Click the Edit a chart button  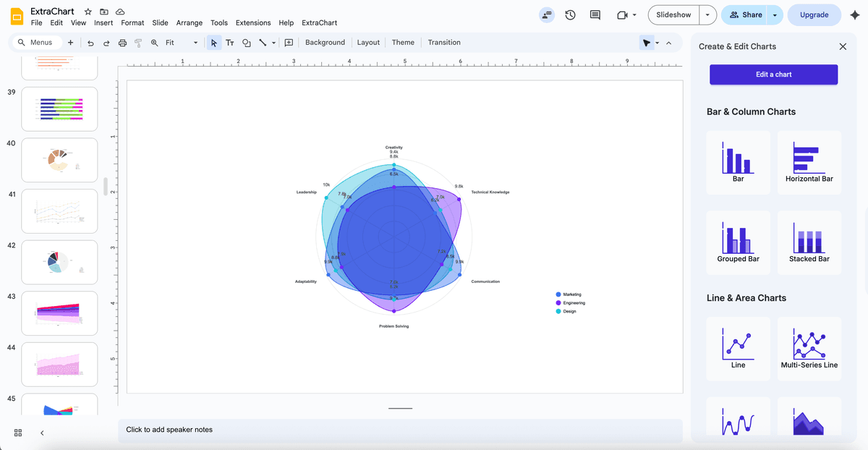point(773,75)
